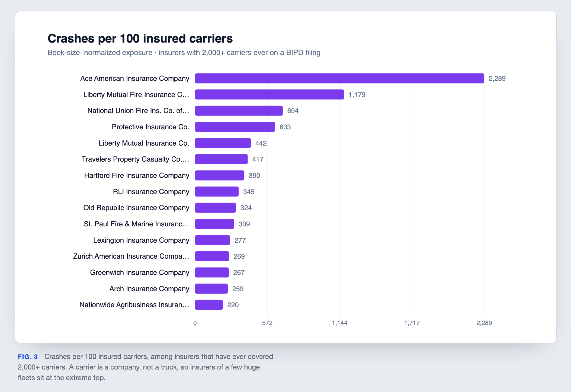Click the FIG. 3 caption label
This screenshot has height=392, width=571.
point(28,357)
